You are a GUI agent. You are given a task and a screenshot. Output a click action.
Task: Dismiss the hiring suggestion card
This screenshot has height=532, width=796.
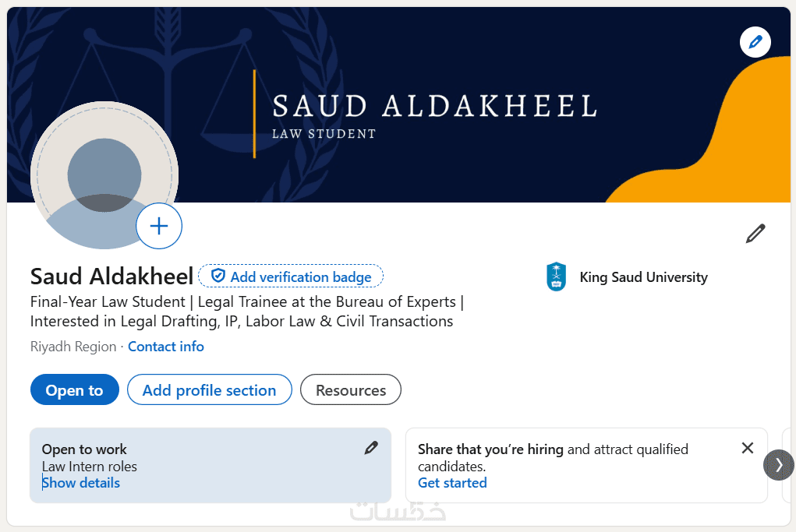click(x=747, y=448)
